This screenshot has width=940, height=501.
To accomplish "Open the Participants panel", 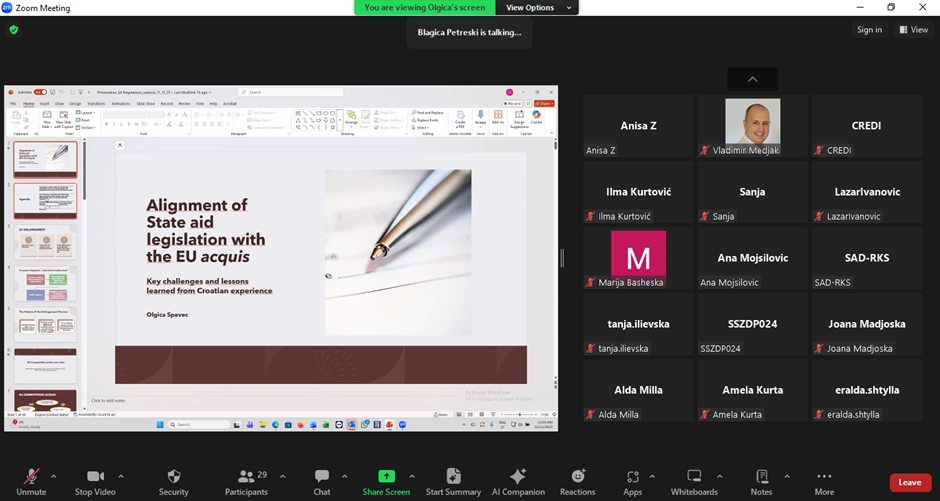I will (x=246, y=477).
